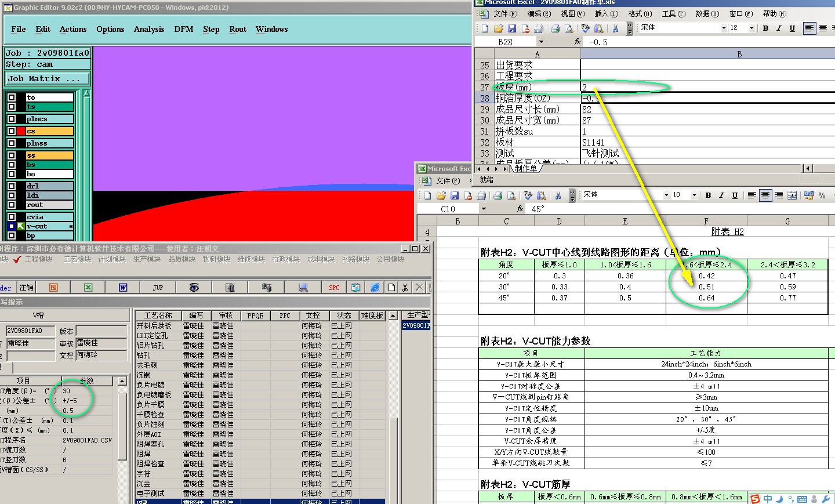Open the 计划模块 module
The height and width of the screenshot is (504, 835).
click(112, 259)
